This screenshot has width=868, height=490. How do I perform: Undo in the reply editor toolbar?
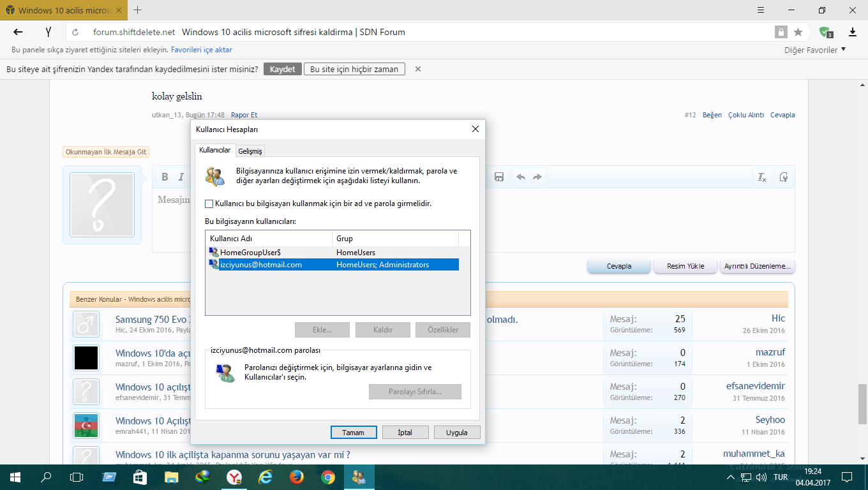(521, 177)
